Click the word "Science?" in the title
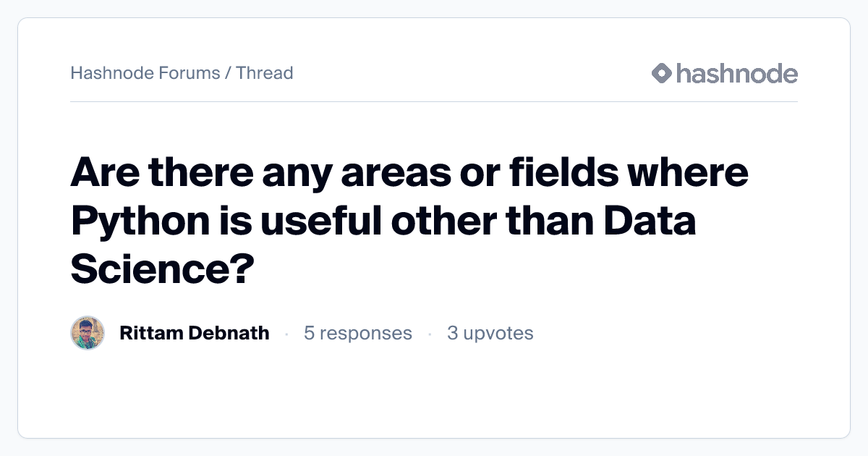868x456 pixels. (162, 268)
